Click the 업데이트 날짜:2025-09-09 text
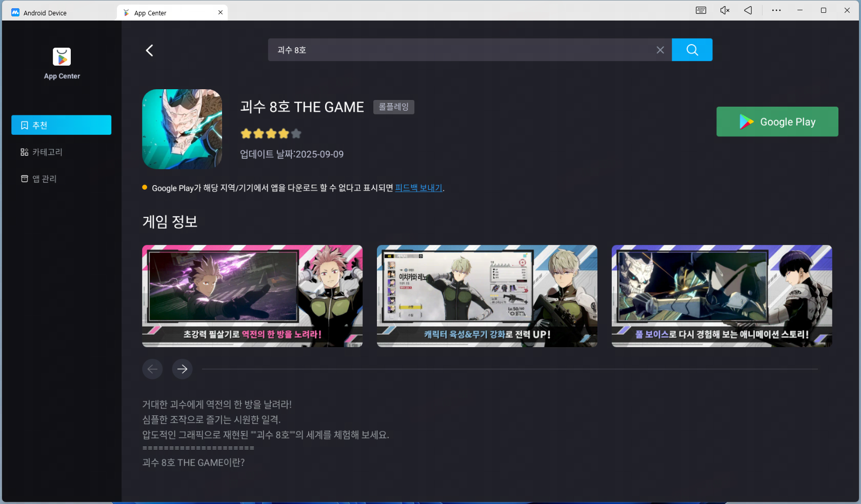Screen dimensions: 861x504 tap(292, 154)
